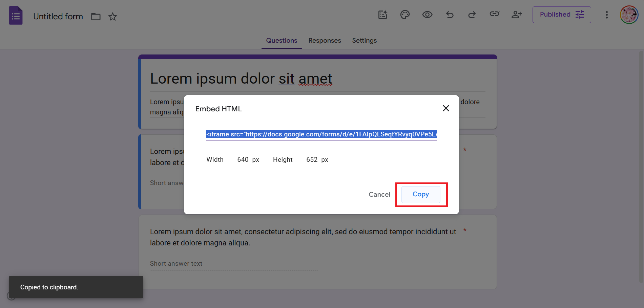Open the three-dot more options menu

(x=607, y=15)
